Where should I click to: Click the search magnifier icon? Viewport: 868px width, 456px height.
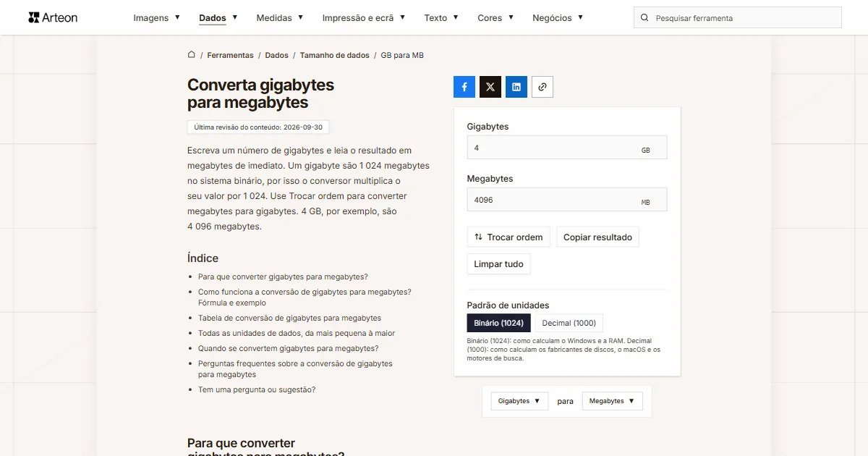[x=644, y=18]
